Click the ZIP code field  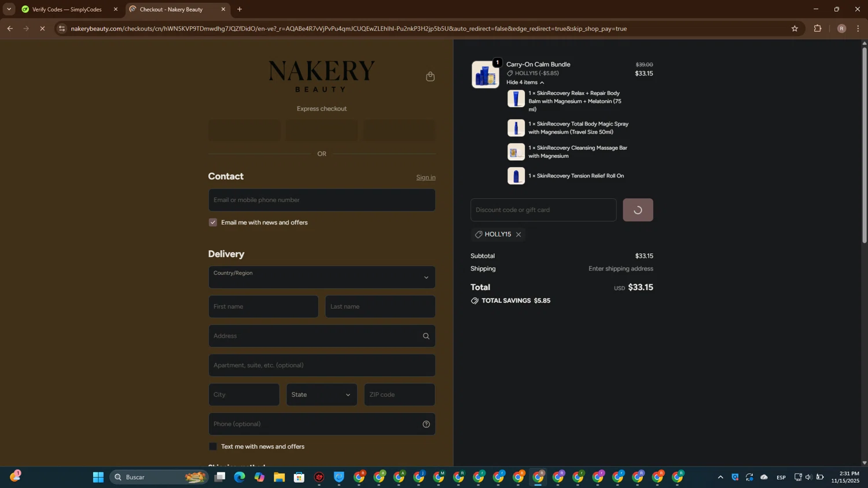point(399,395)
